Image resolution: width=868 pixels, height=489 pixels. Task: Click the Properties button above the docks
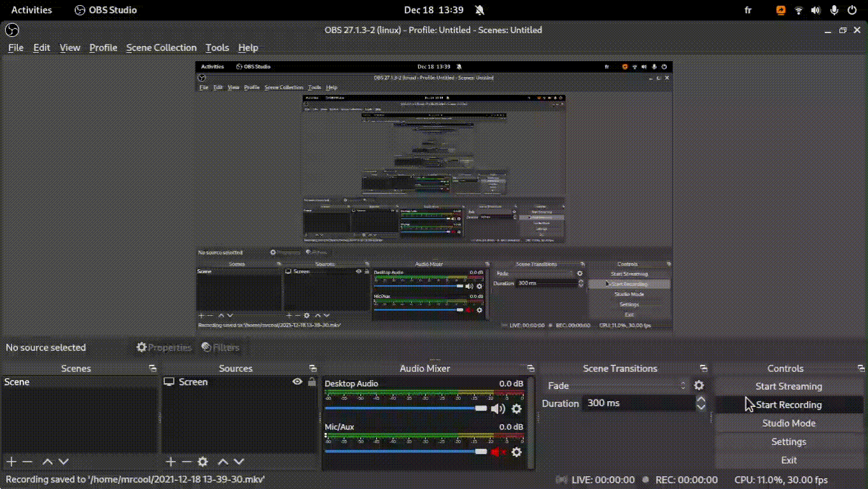164,348
